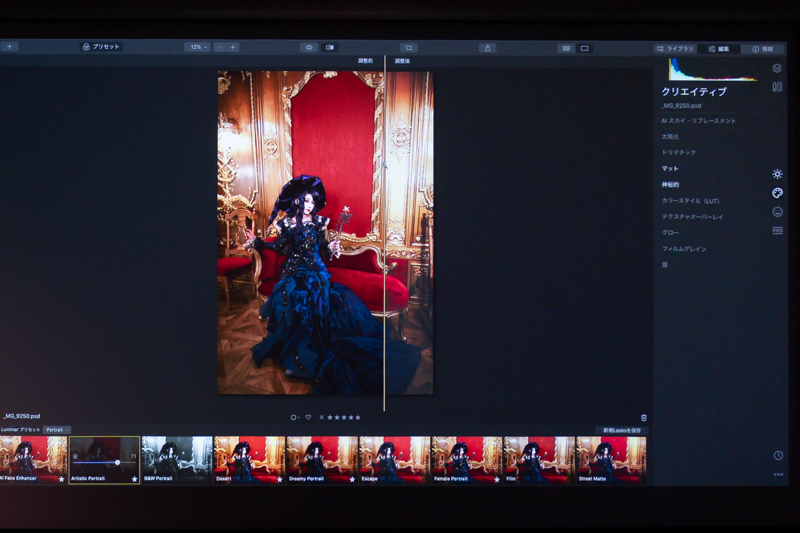The height and width of the screenshot is (533, 800).
Task: Set rating with the first star
Action: pos(330,417)
